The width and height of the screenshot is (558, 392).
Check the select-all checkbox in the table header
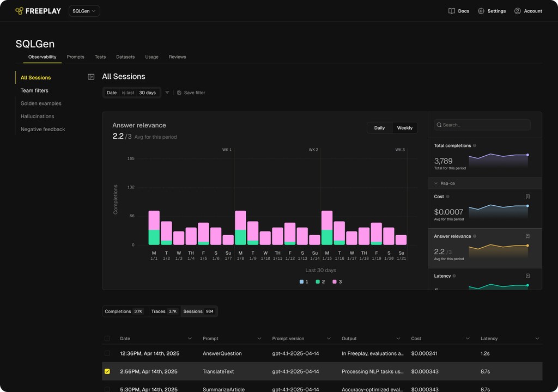pyautogui.click(x=107, y=338)
